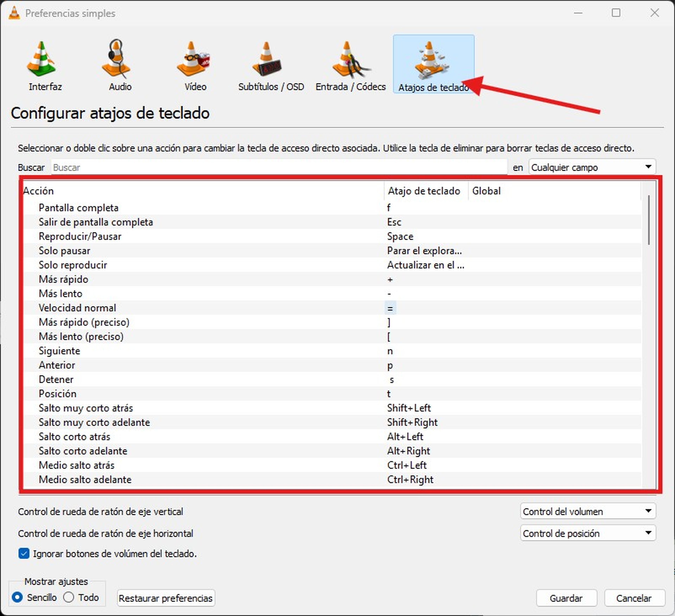Open the Interfaz preferences cone icon
This screenshot has height=616, width=675.
pos(41,59)
